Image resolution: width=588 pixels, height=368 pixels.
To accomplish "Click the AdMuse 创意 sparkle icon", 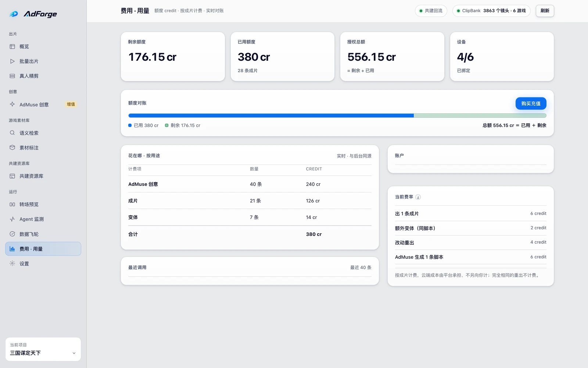I will click(x=12, y=104).
